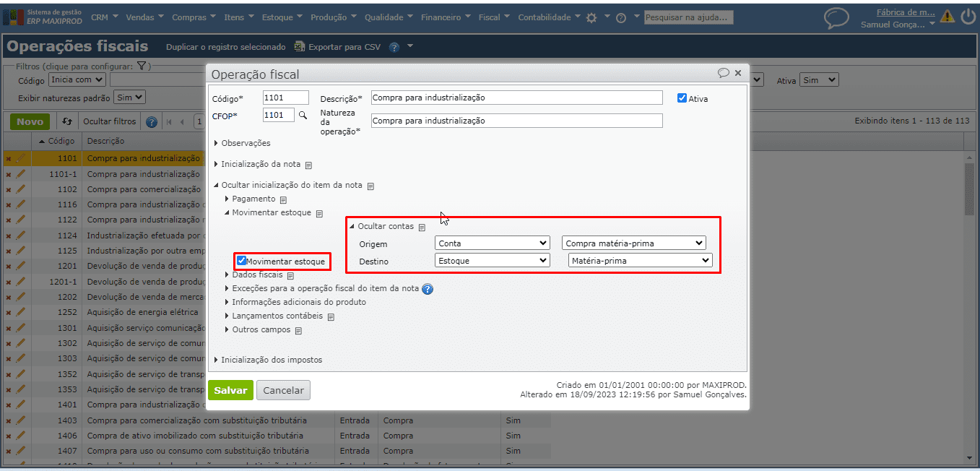Toggle the Movimentar estoque checkbox
Viewport: 980px width, 471px height.
(242, 261)
